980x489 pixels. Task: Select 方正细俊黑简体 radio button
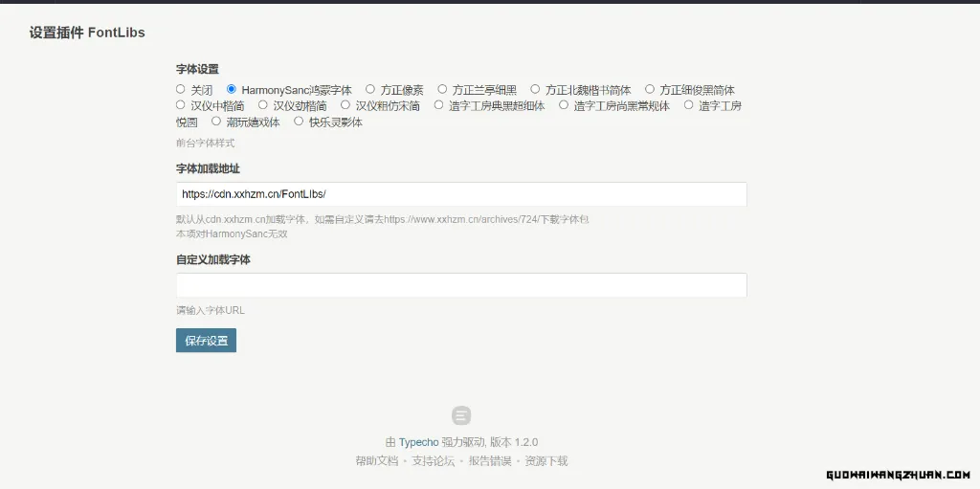(x=650, y=89)
